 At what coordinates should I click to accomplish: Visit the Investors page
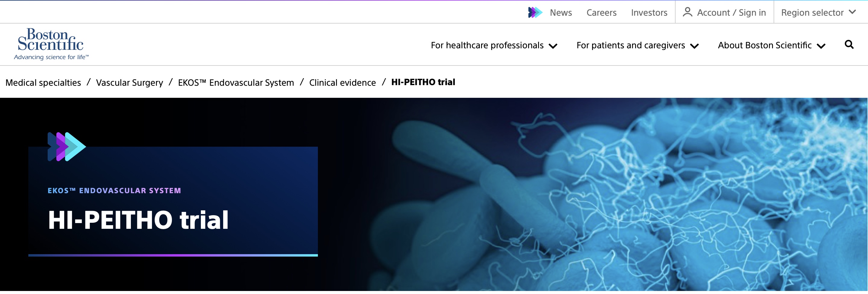[x=649, y=12]
